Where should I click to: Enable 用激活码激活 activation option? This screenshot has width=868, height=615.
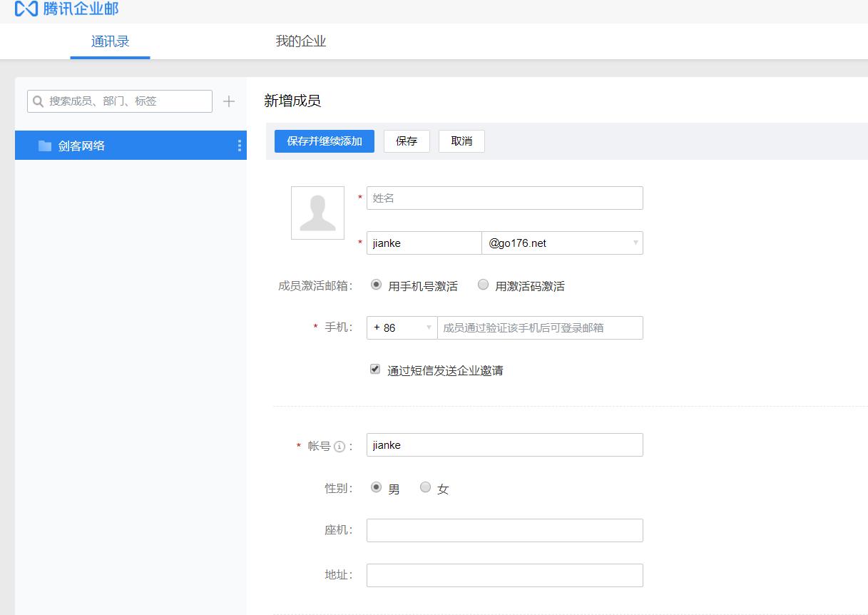483,284
